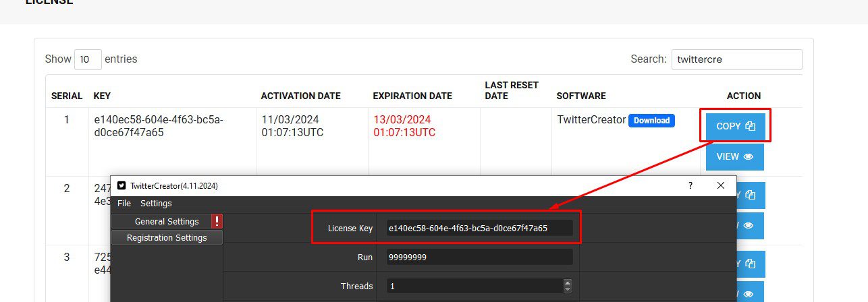Sort by the LAST RESET DATE column header
Viewport: 868px width, 302px height.
pos(512,90)
